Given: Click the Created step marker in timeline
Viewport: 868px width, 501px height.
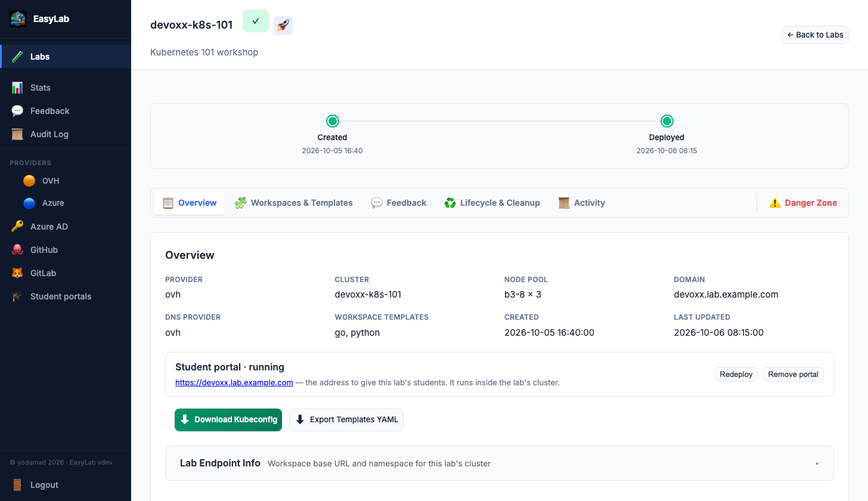Looking at the screenshot, I should click(332, 121).
